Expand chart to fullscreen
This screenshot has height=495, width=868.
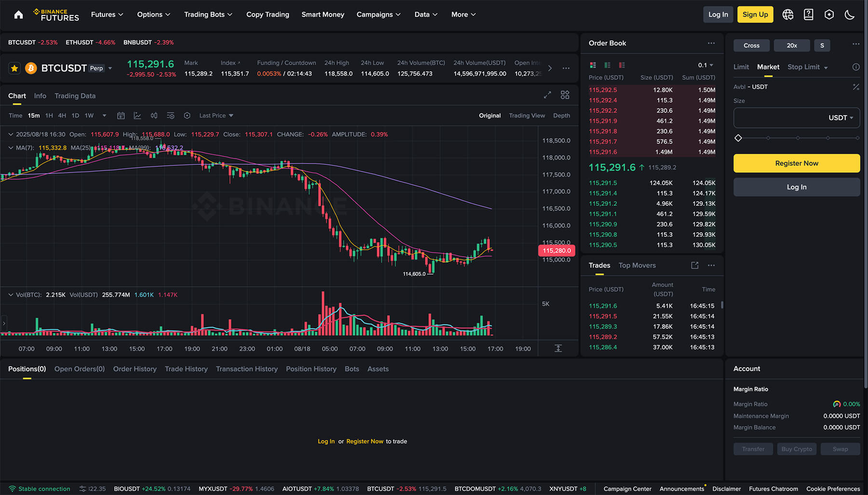click(x=547, y=95)
